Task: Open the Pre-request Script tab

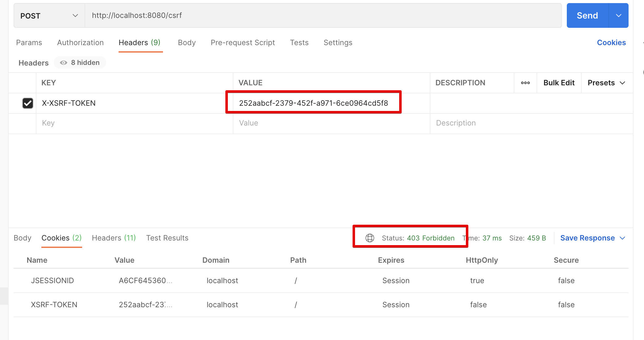Action: tap(243, 43)
